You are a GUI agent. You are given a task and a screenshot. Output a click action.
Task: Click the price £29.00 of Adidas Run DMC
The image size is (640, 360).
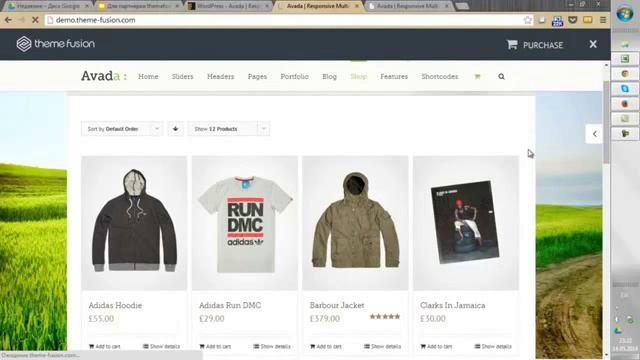click(212, 319)
